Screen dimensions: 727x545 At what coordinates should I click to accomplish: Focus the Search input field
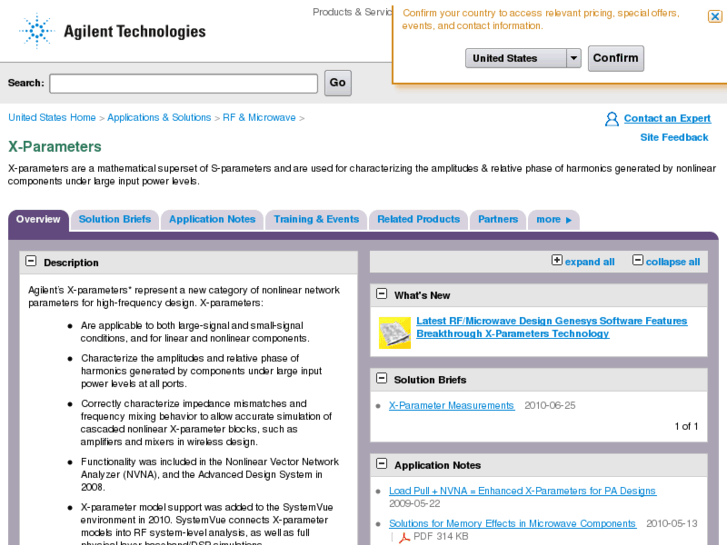[x=184, y=83]
